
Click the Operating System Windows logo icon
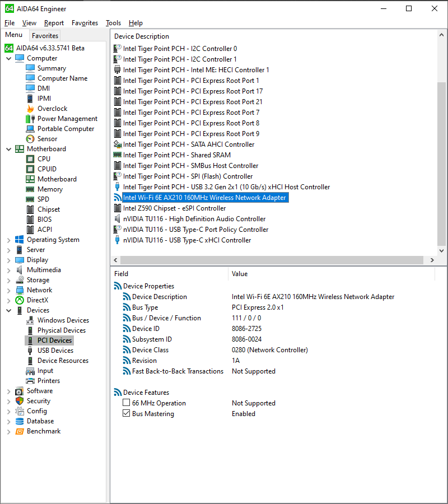pyautogui.click(x=20, y=240)
